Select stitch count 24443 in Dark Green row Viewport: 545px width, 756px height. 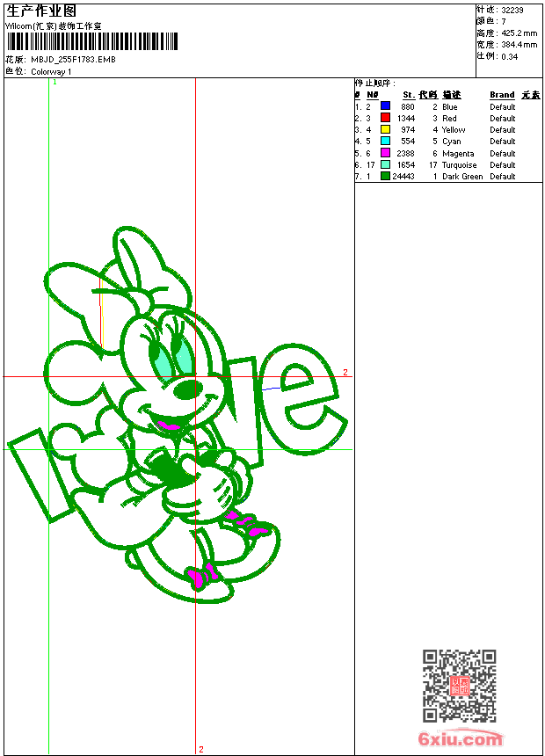[403, 177]
